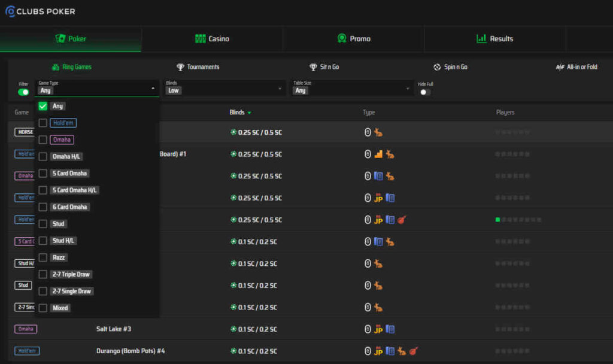Click JP jackpot icon in Salt Lake row
613x364 pixels.
[378, 329]
